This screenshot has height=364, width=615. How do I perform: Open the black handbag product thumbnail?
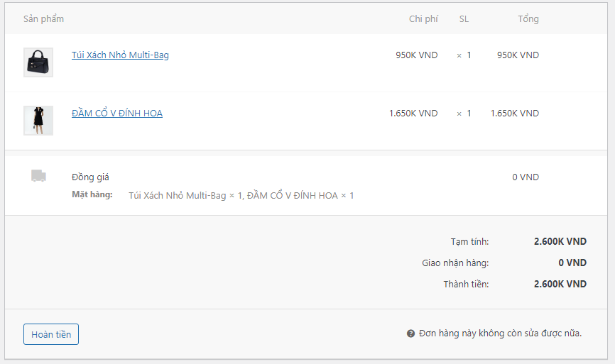click(x=38, y=62)
